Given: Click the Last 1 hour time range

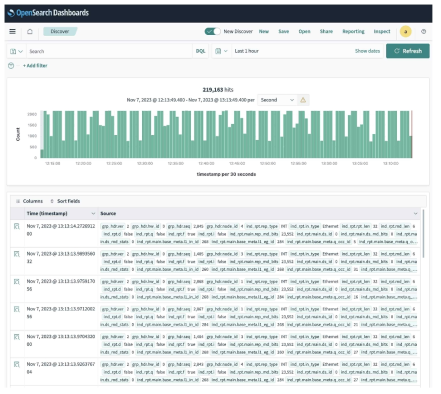Looking at the screenshot, I should [x=247, y=51].
